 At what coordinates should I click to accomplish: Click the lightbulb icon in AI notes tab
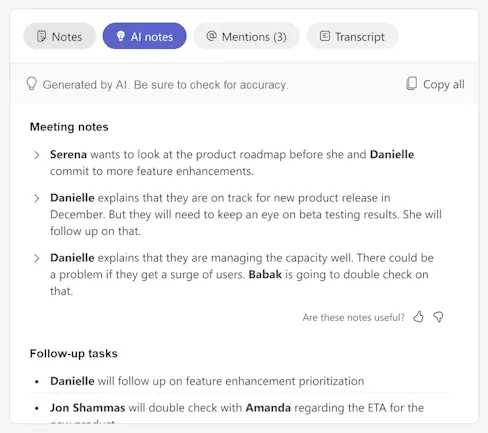(121, 36)
